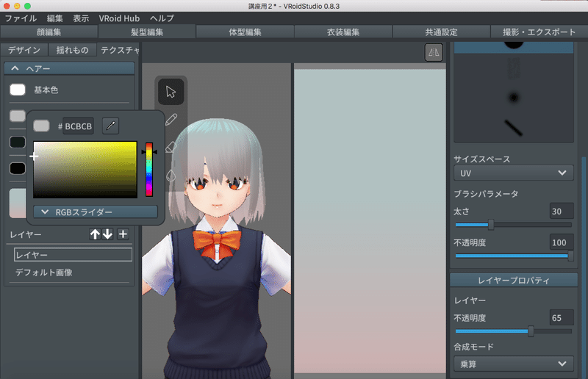
Task: Open the 編集 menu
Action: [54, 18]
